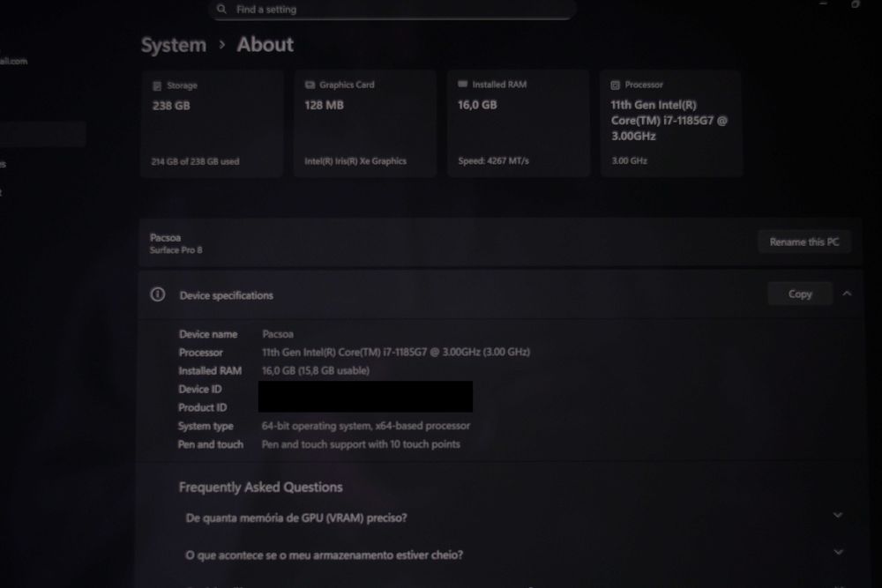Expand the armazenamento estiver cheio question
The image size is (882, 588).
pyautogui.click(x=838, y=552)
